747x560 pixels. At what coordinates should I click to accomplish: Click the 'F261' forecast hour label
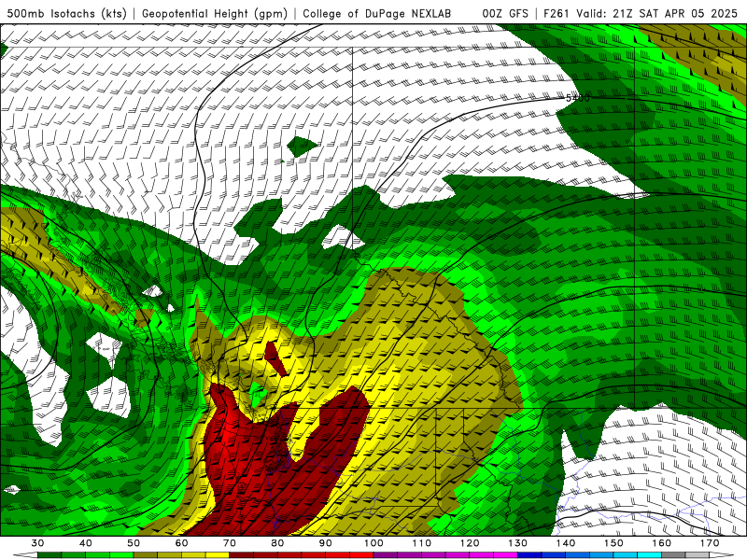[557, 13]
